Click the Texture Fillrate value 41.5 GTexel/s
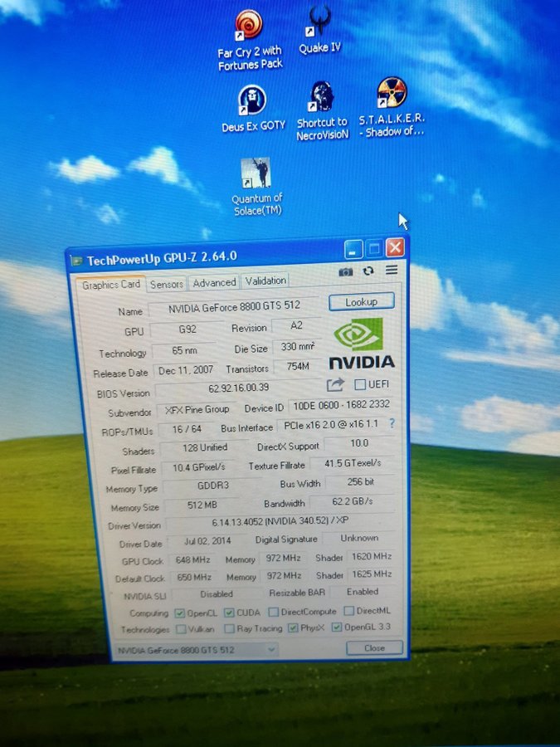The width and height of the screenshot is (560, 747). click(x=353, y=462)
